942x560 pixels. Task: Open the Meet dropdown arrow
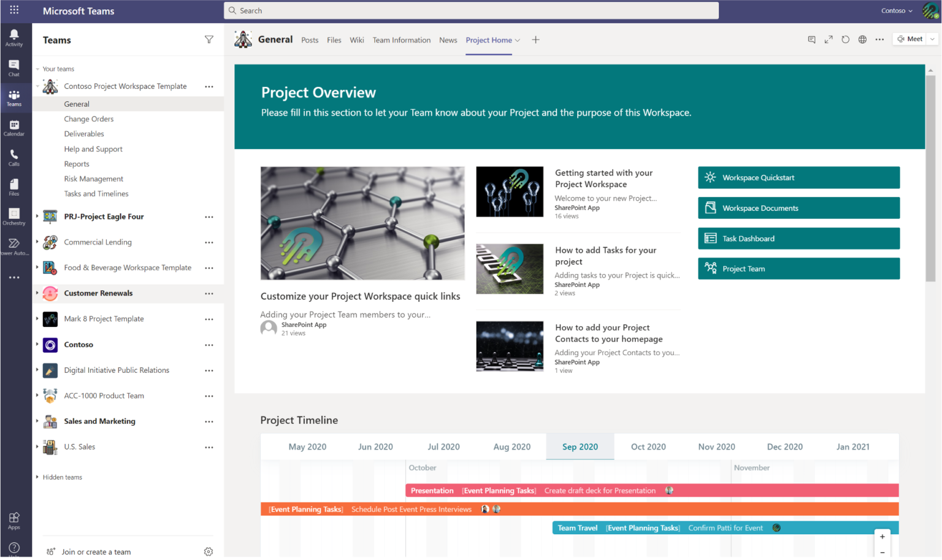pos(931,38)
